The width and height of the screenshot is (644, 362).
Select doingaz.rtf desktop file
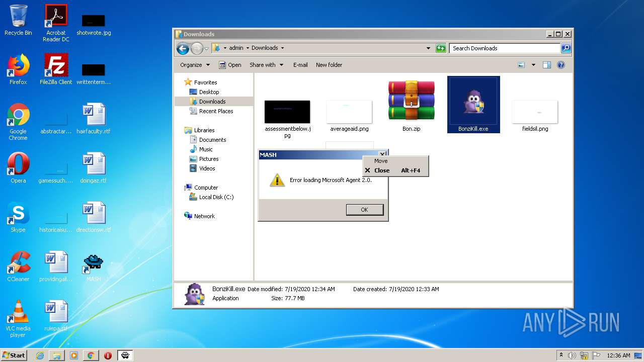(x=94, y=168)
